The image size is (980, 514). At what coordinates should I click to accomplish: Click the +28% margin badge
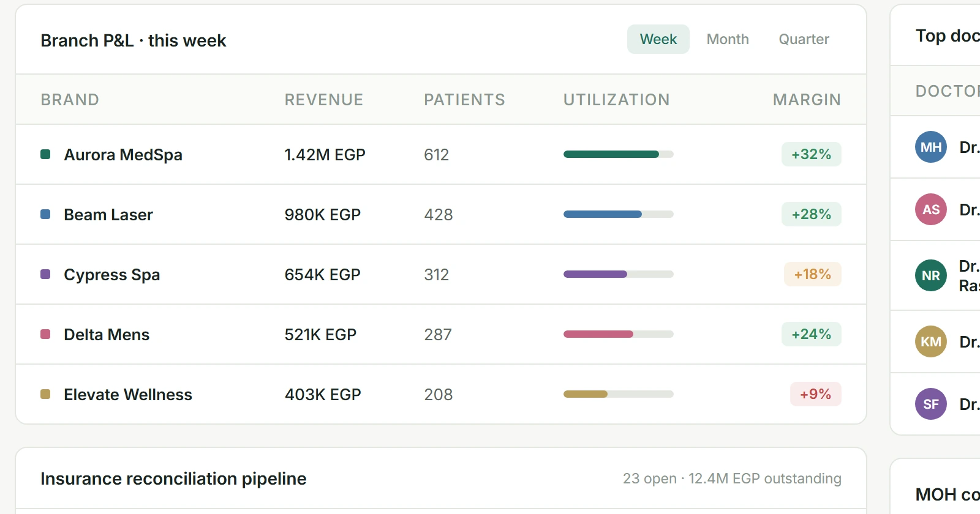pyautogui.click(x=812, y=214)
